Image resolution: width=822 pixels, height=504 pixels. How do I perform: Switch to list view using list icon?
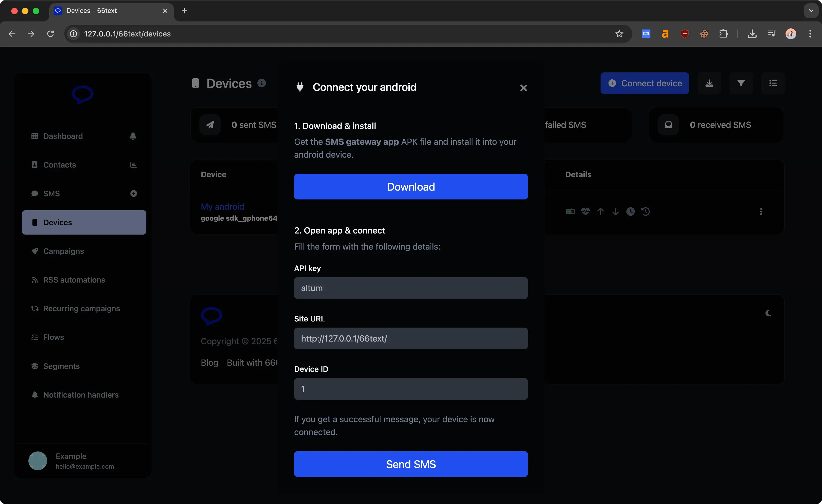tap(773, 83)
